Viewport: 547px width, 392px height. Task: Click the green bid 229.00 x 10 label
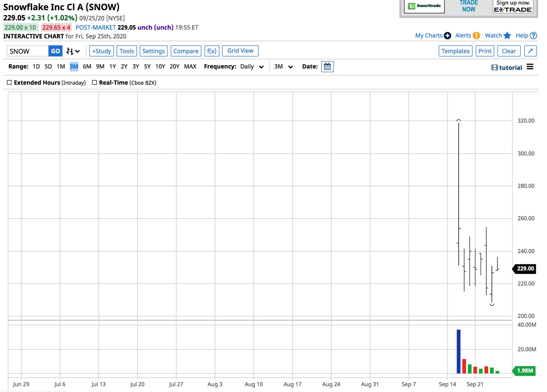(20, 27)
